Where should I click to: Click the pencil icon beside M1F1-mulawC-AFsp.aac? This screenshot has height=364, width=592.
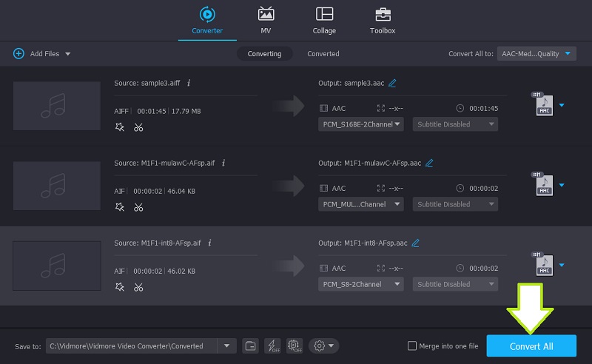coord(429,163)
